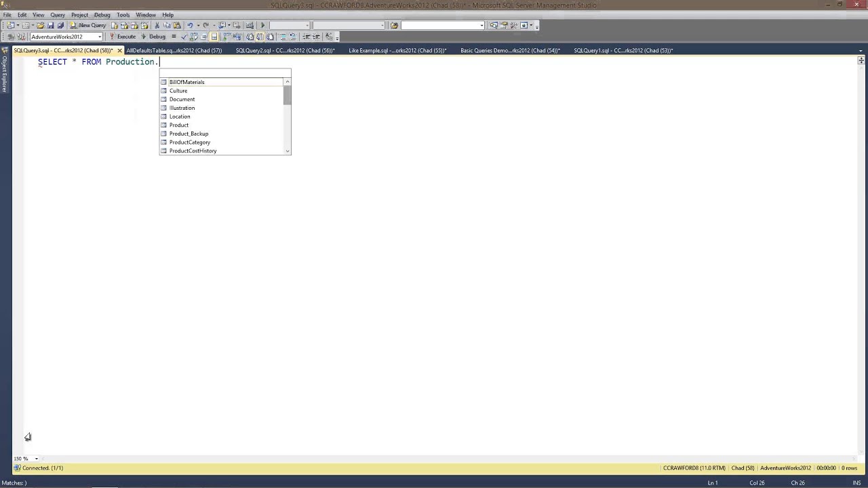Execute the current query

point(123,37)
